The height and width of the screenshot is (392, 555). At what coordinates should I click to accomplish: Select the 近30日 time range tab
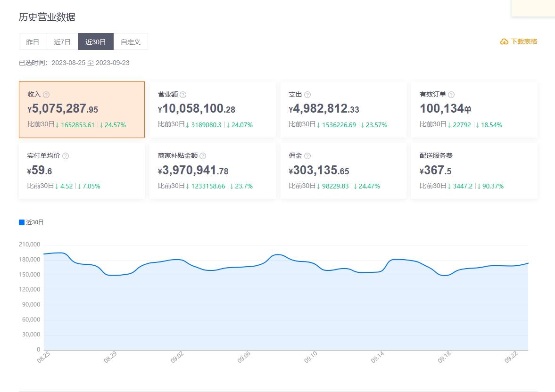tap(95, 41)
